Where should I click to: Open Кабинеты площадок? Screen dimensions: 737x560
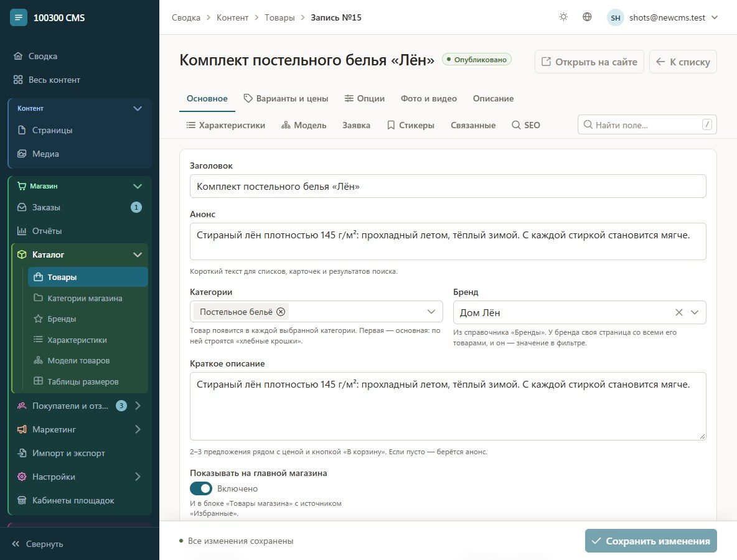[80, 500]
